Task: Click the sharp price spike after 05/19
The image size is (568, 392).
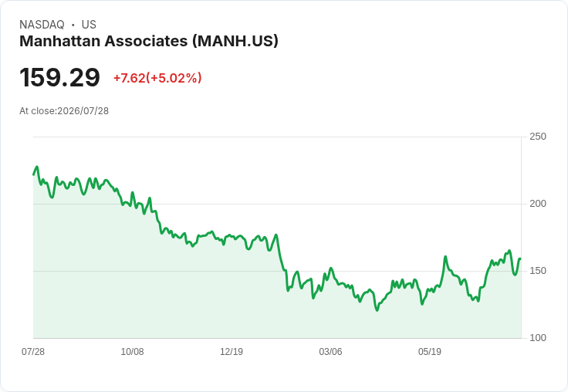Action: 445,256
